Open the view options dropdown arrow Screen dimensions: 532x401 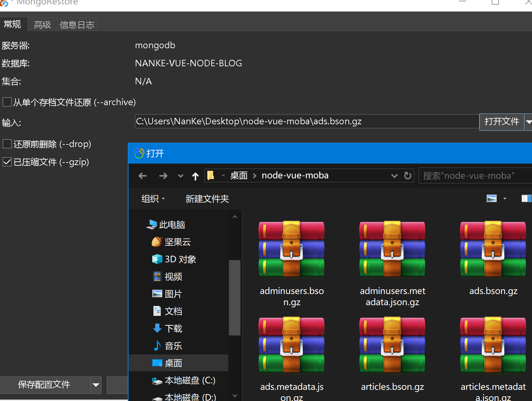(x=505, y=199)
